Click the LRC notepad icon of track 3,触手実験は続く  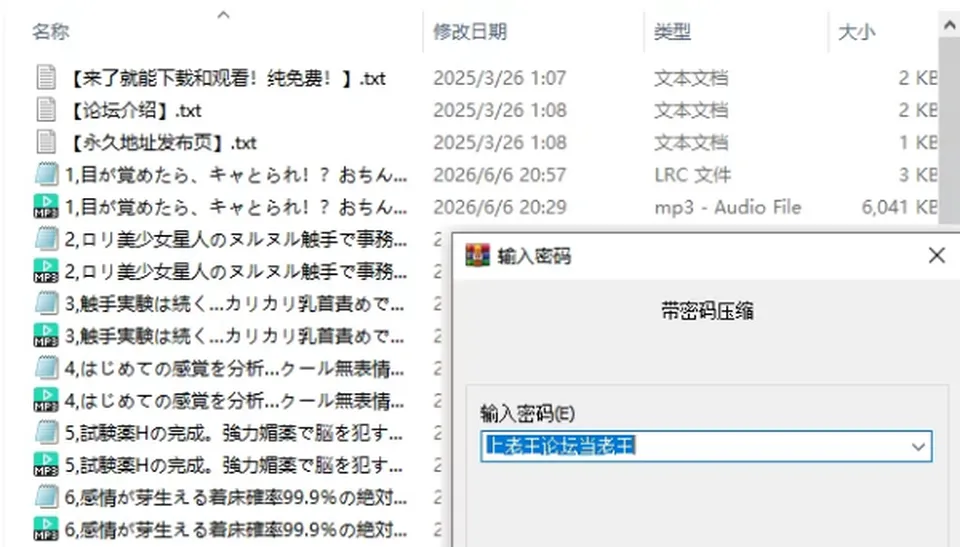pos(46,303)
